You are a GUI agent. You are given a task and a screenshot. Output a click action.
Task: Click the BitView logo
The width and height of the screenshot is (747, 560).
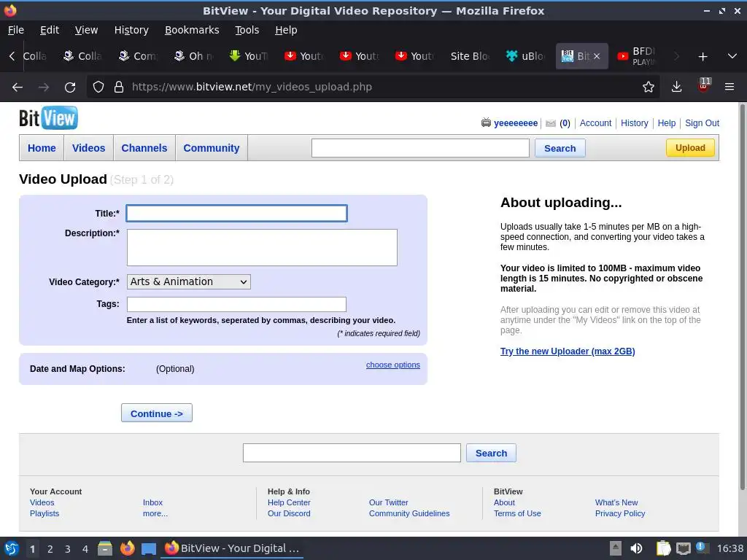48,117
